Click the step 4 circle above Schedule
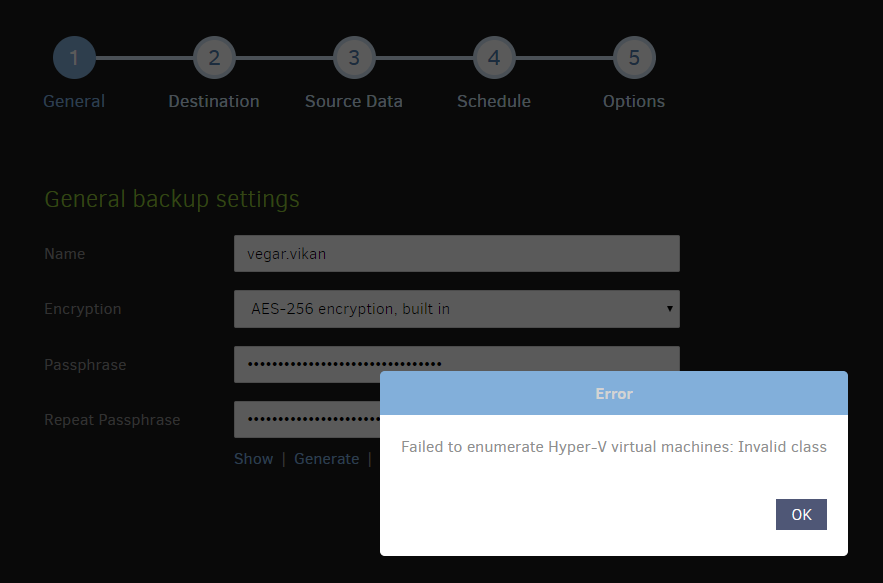The image size is (883, 583). [x=494, y=57]
